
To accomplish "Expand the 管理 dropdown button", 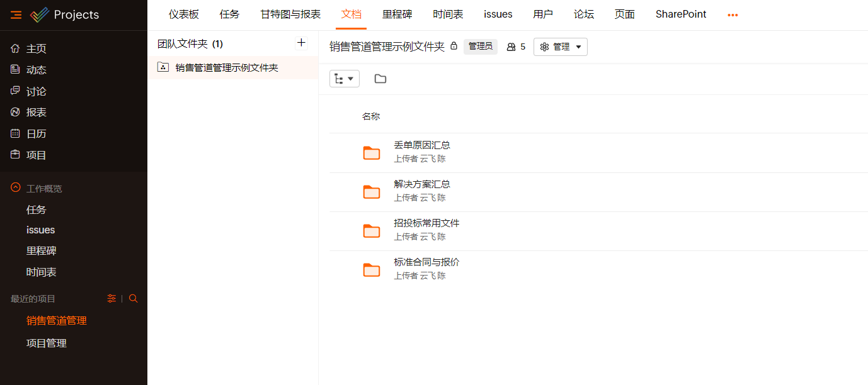I will point(560,47).
